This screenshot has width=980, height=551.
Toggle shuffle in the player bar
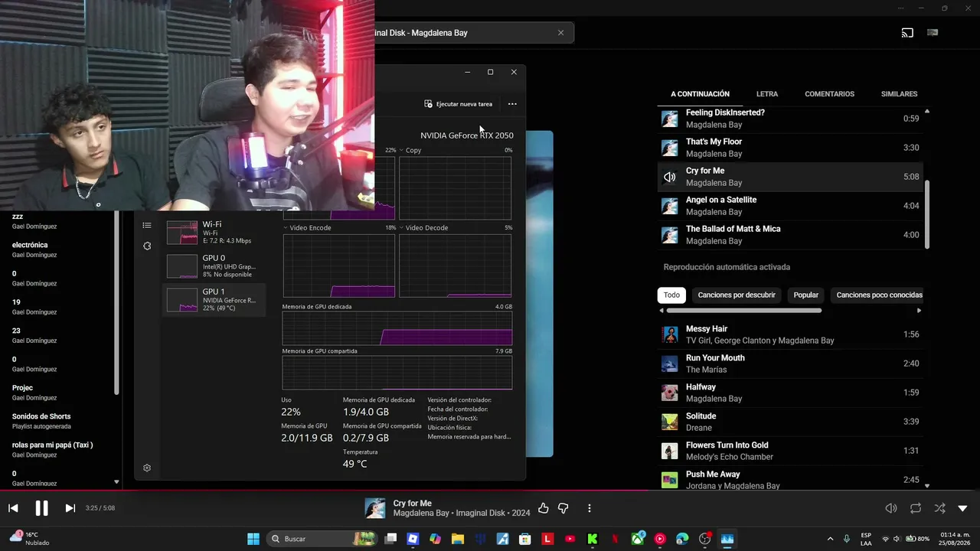click(939, 508)
